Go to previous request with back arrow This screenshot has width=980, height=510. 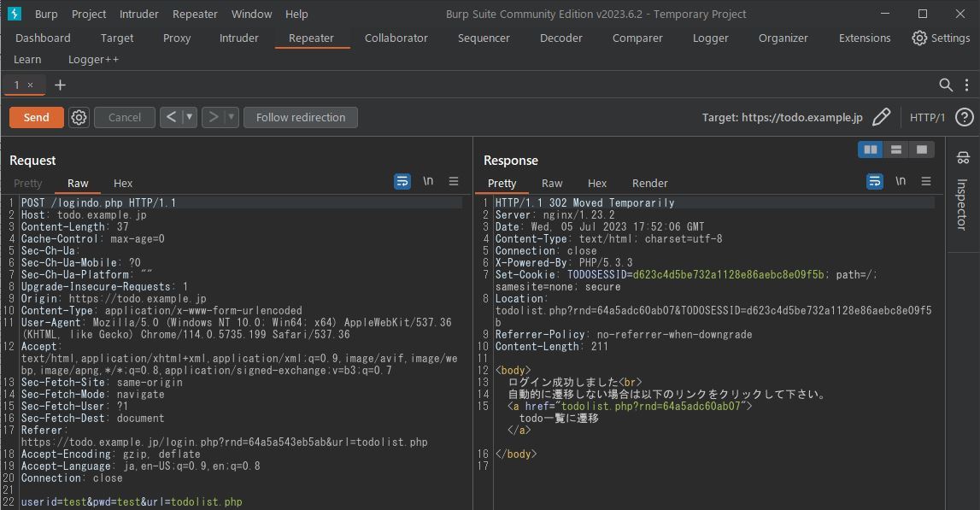coord(171,117)
